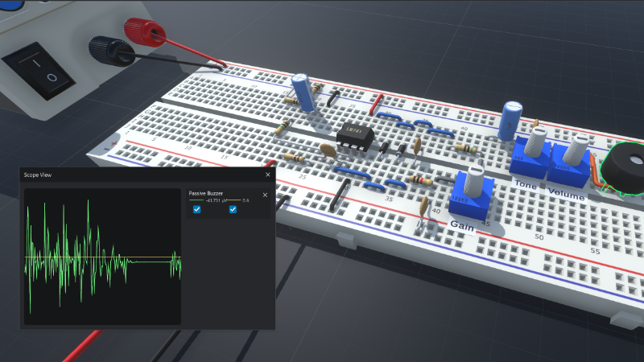This screenshot has height=362, width=644.
Task: Select the tall blue capacitor near LM741
Action: click(x=304, y=92)
